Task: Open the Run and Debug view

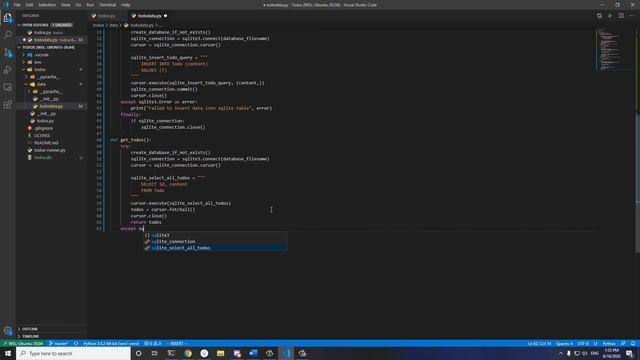Action: pos(8,70)
